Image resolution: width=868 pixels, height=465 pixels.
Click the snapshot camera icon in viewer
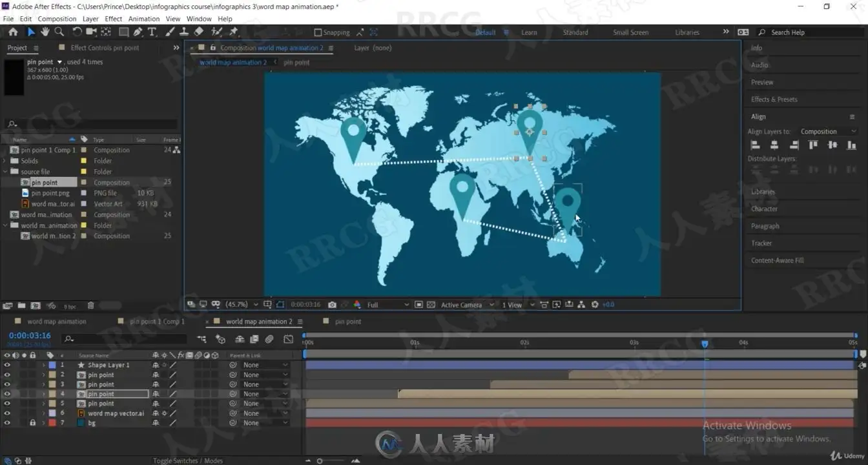pos(332,305)
